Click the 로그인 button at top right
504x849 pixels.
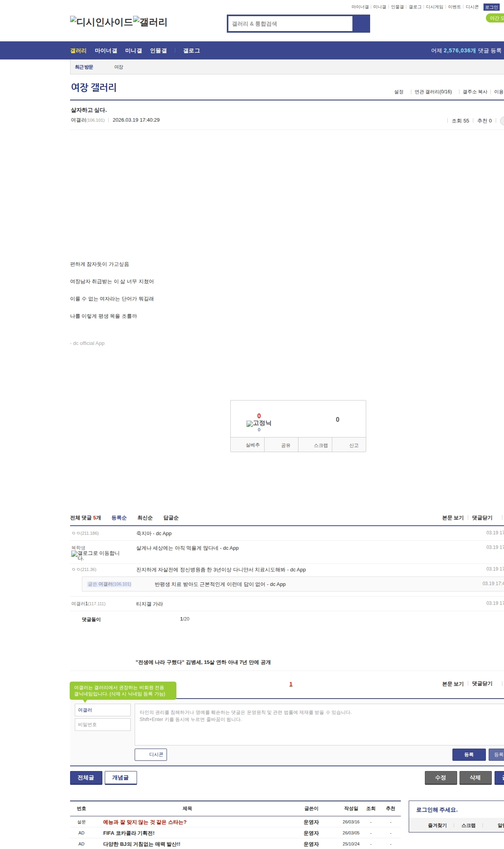click(x=491, y=7)
